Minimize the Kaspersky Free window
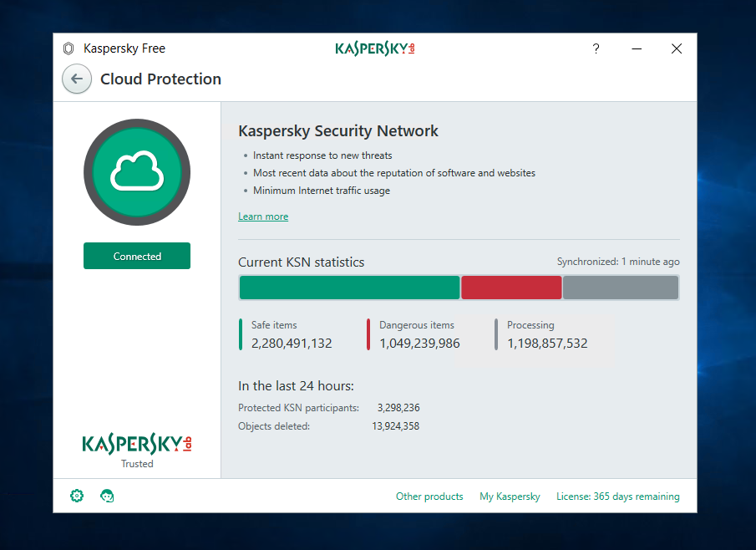Screen dimensions: 756x550 pos(637,48)
